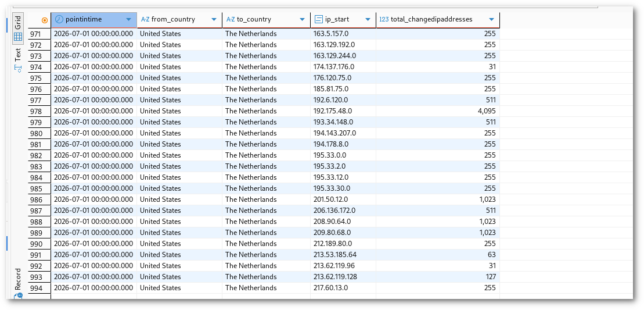Open the pointintime column filter dropdown
Viewport: 644px width, 310px height.
(x=128, y=20)
